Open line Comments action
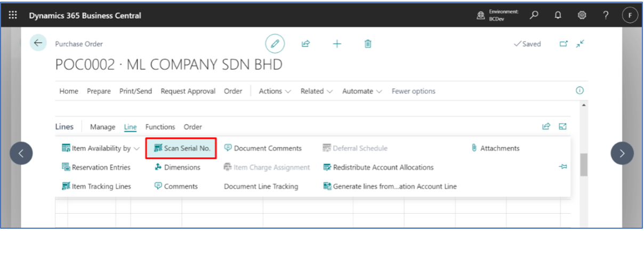This screenshot has height=265, width=644. 176,187
